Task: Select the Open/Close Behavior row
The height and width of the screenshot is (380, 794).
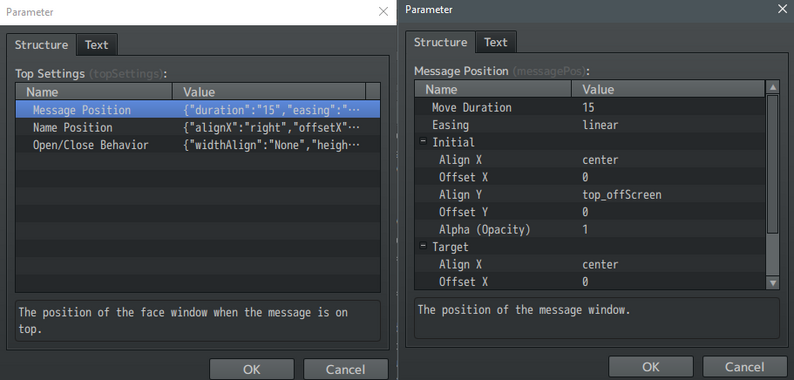Action: 197,145
